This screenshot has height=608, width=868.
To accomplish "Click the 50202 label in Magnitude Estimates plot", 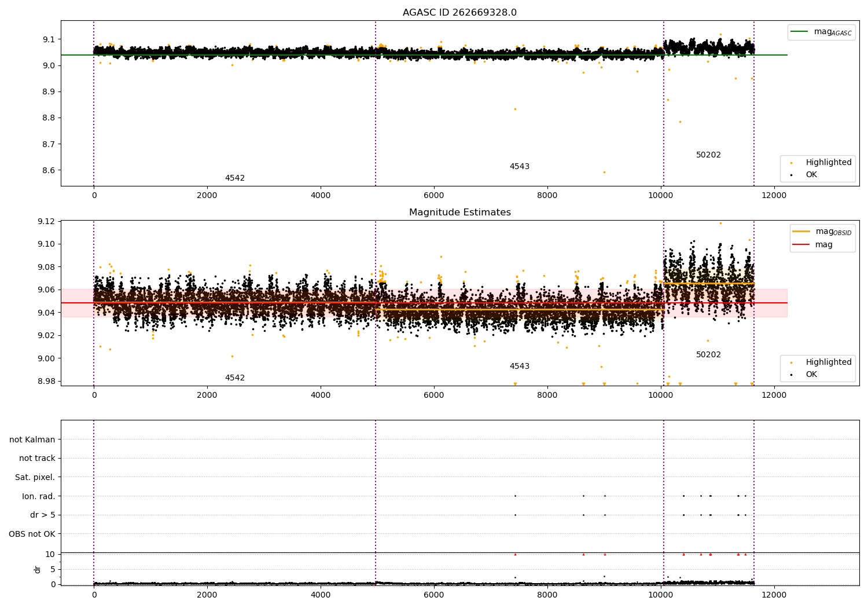I will pos(708,355).
